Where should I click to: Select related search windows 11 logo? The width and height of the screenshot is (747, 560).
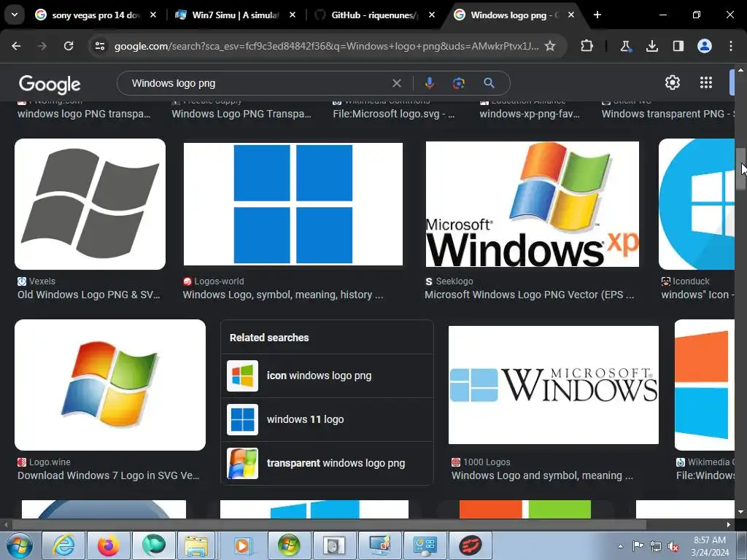pyautogui.click(x=327, y=419)
